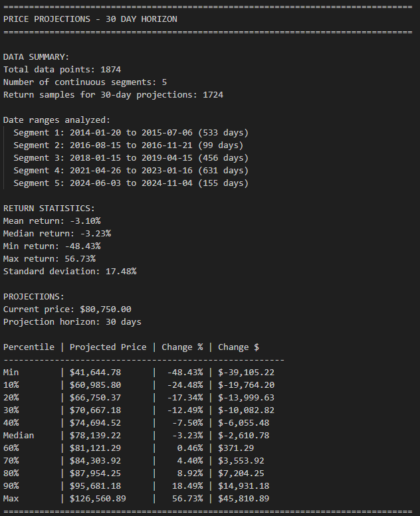Click the change value $371.29

[236, 448]
